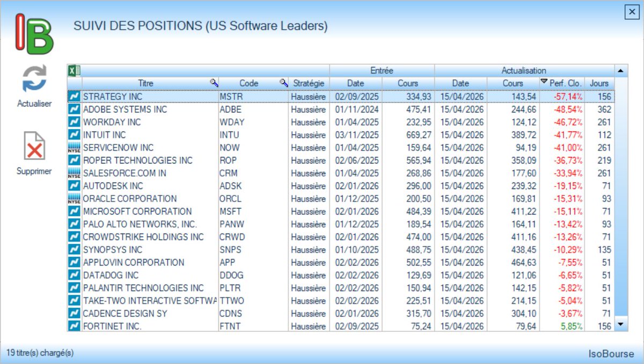
Task: Click NYSE icon beside ORACLE CORPORATION
Action: tap(74, 199)
